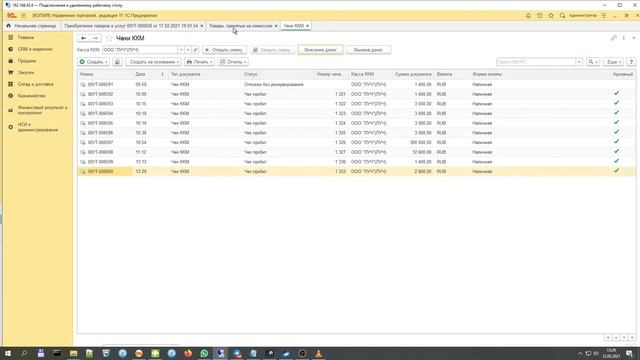
Task: Click the Закрыть смену button
Action: coord(272,50)
